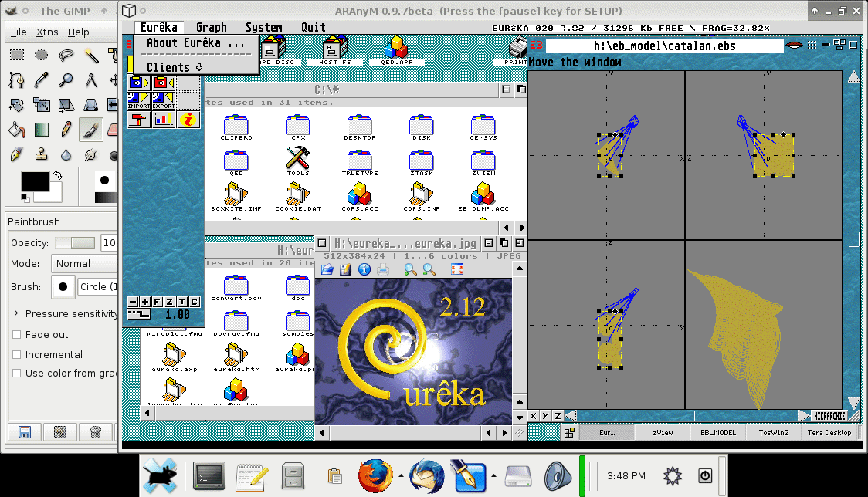Pick the Blur/Sharpen droplet tool
Viewport: 868px width, 497px height.
(66, 154)
